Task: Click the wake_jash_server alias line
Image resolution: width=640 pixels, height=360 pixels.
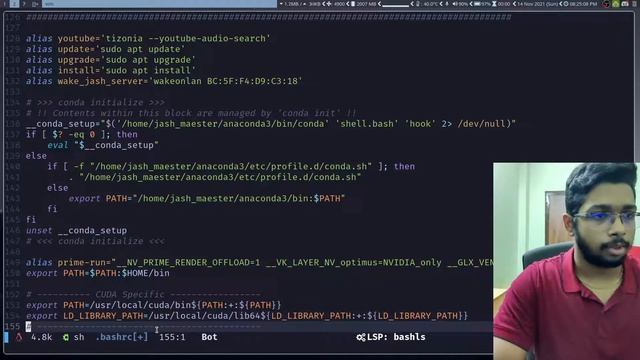Action: (x=164, y=81)
